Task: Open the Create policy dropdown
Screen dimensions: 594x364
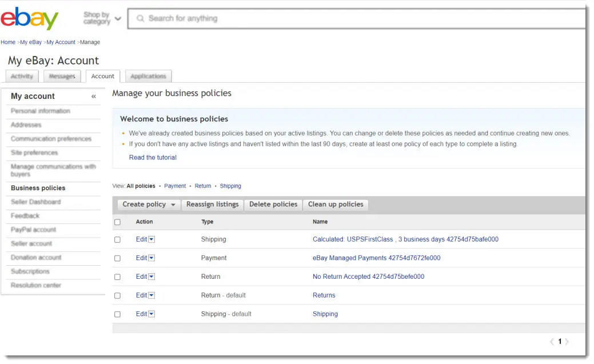Action: click(149, 205)
